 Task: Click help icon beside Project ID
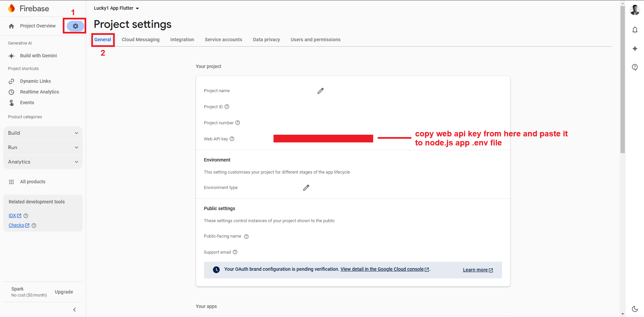227,107
